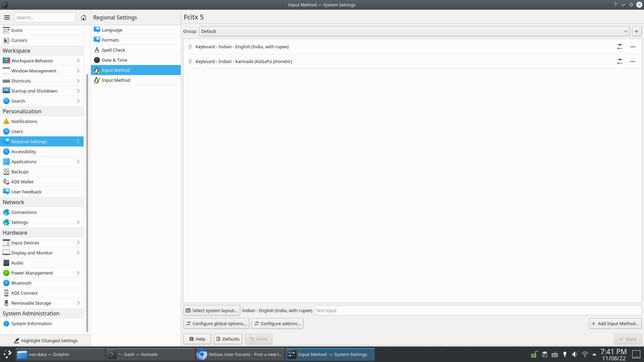Click remove icon for English India rupee
The image size is (644, 362).
(633, 46)
